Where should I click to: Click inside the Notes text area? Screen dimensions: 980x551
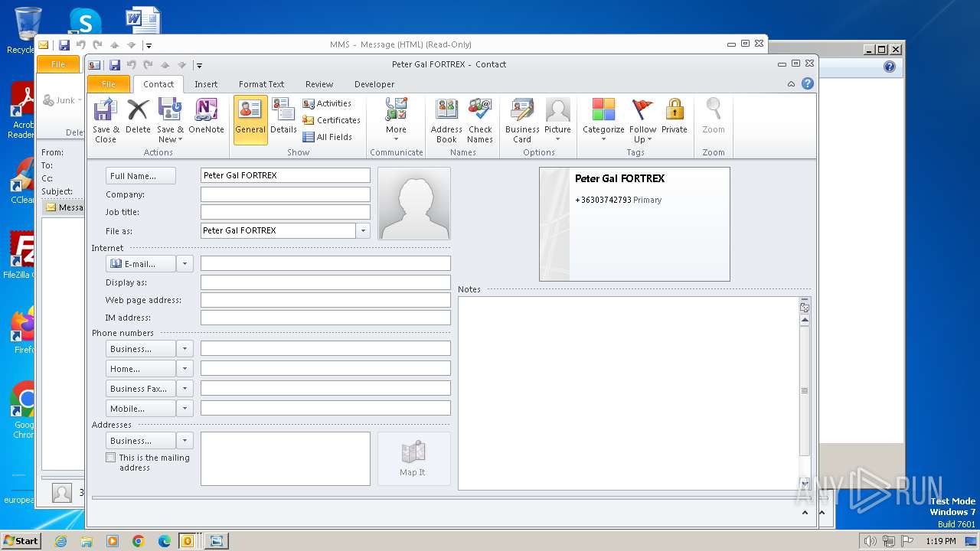click(x=628, y=393)
